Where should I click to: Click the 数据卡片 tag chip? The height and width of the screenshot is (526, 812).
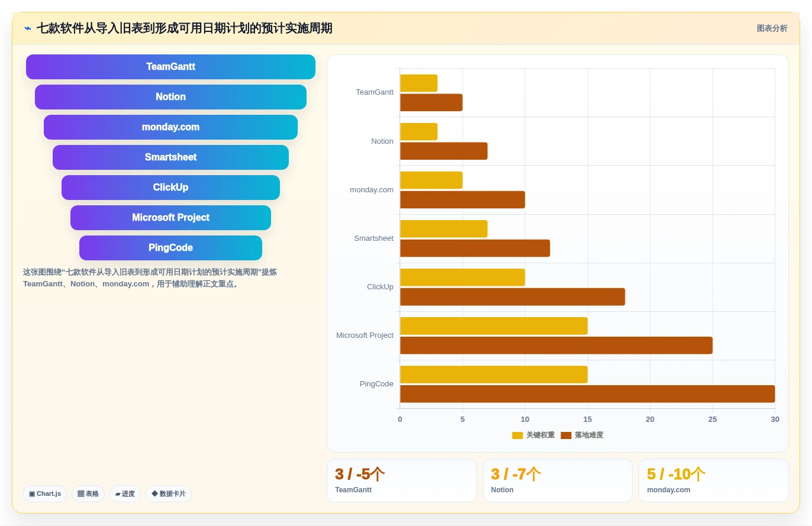tap(169, 493)
